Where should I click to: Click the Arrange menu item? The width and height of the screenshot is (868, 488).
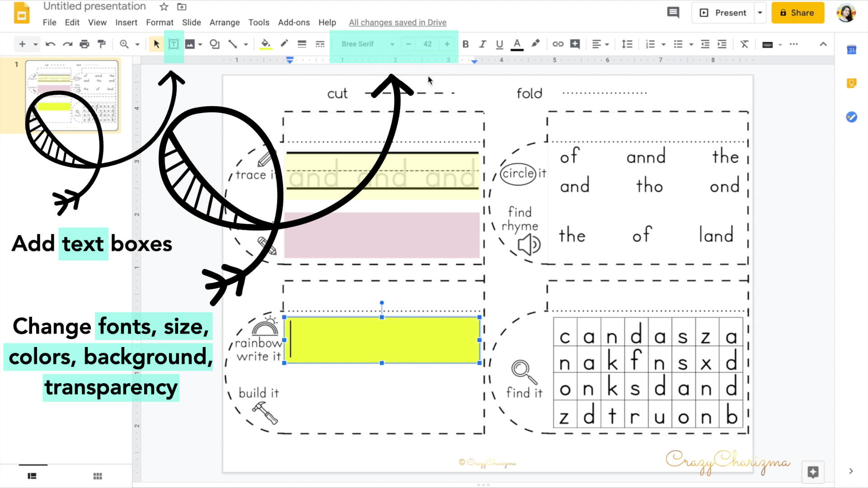(225, 22)
